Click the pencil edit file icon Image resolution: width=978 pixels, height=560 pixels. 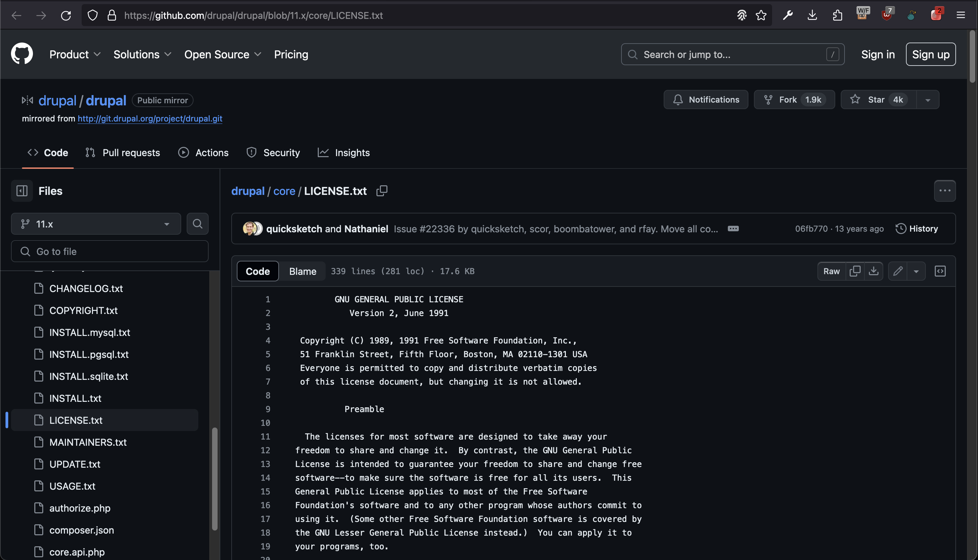click(898, 271)
